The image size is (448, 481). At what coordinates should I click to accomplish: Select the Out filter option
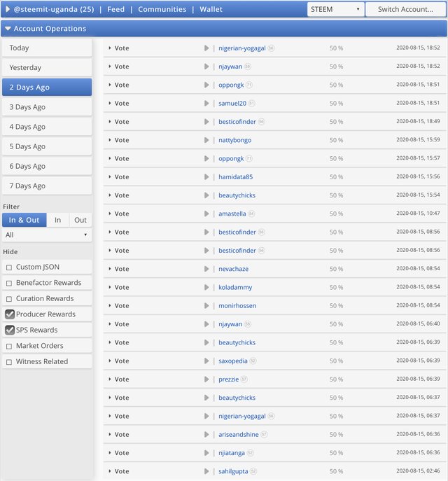click(80, 220)
